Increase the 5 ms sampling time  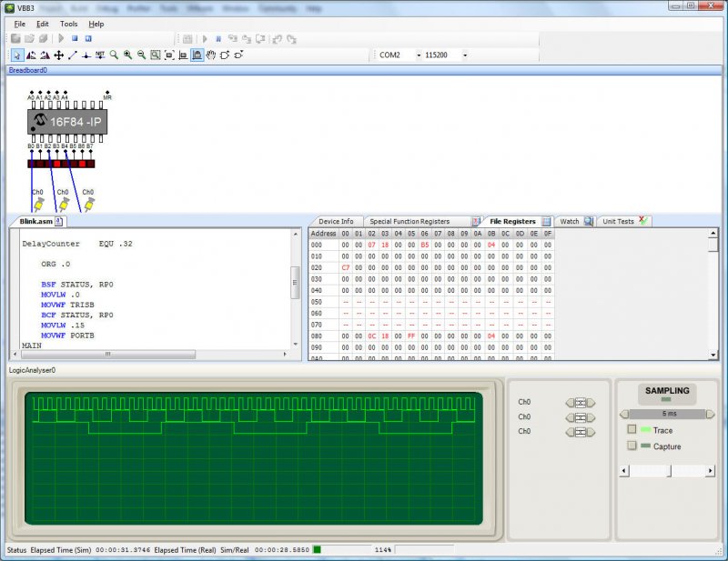click(711, 414)
